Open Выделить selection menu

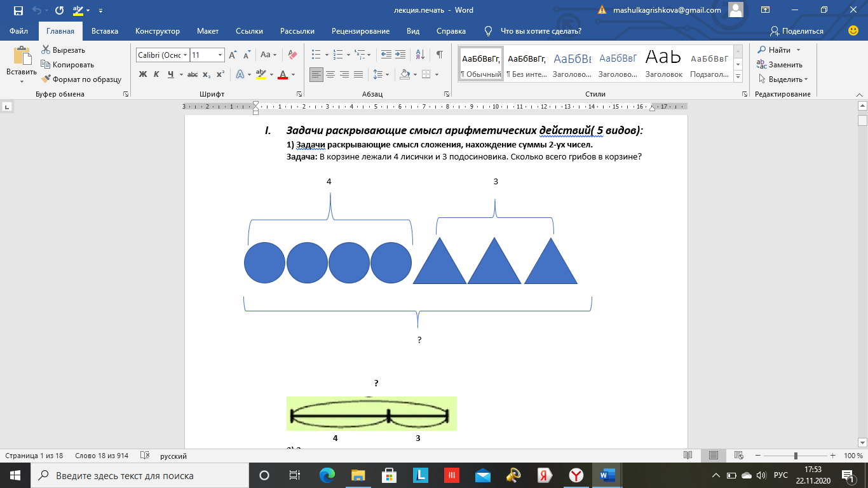tap(783, 79)
